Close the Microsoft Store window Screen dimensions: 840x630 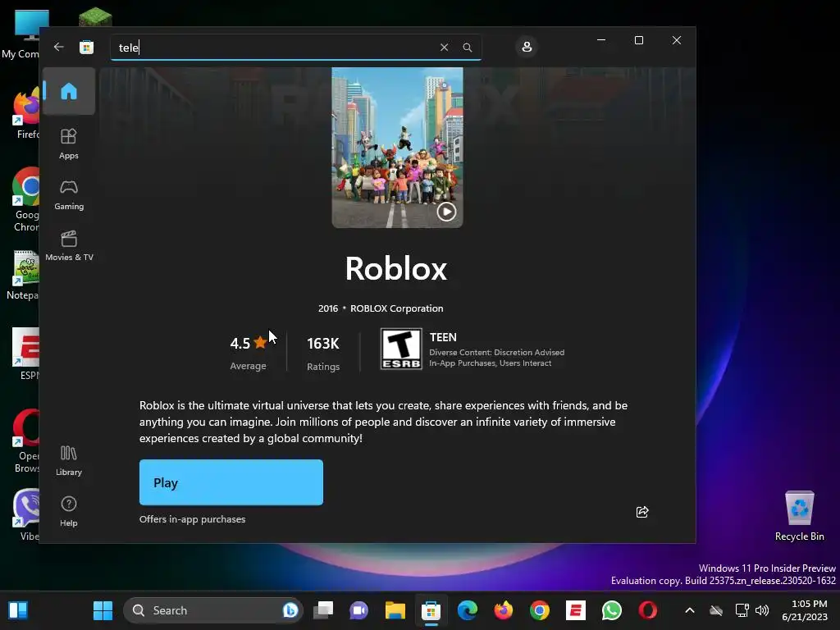pyautogui.click(x=677, y=40)
